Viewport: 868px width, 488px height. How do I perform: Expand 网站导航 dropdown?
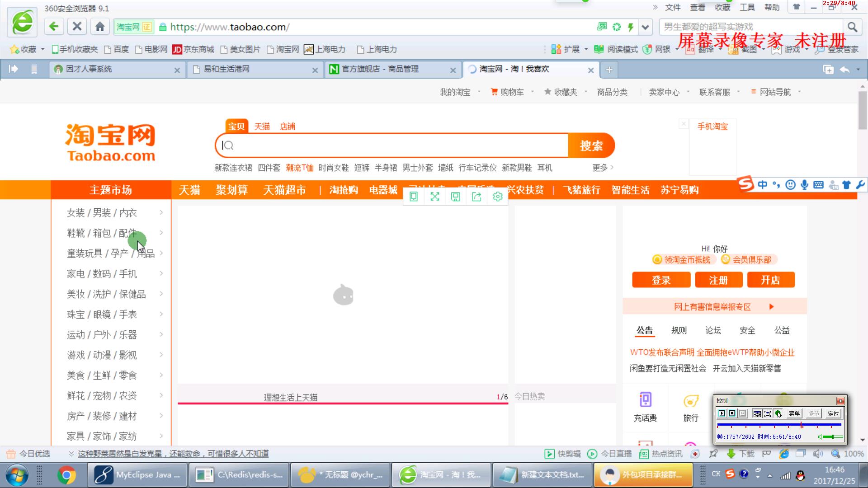pyautogui.click(x=776, y=92)
